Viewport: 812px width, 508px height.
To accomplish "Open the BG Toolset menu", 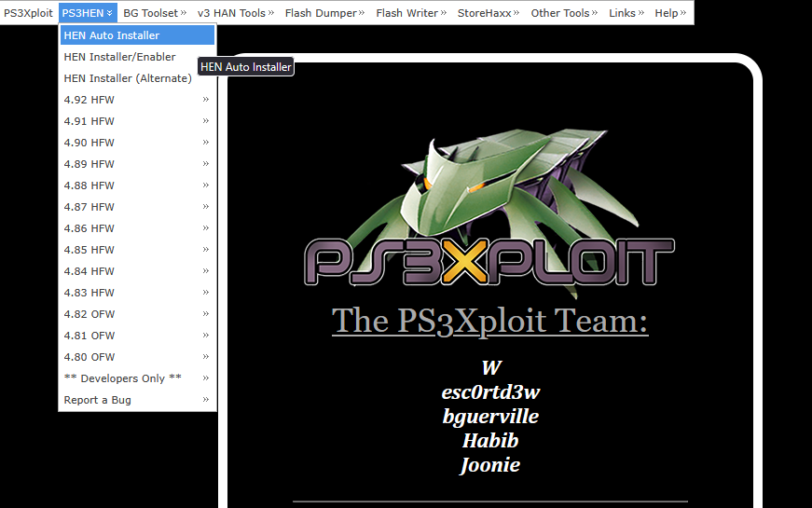I will tap(155, 13).
